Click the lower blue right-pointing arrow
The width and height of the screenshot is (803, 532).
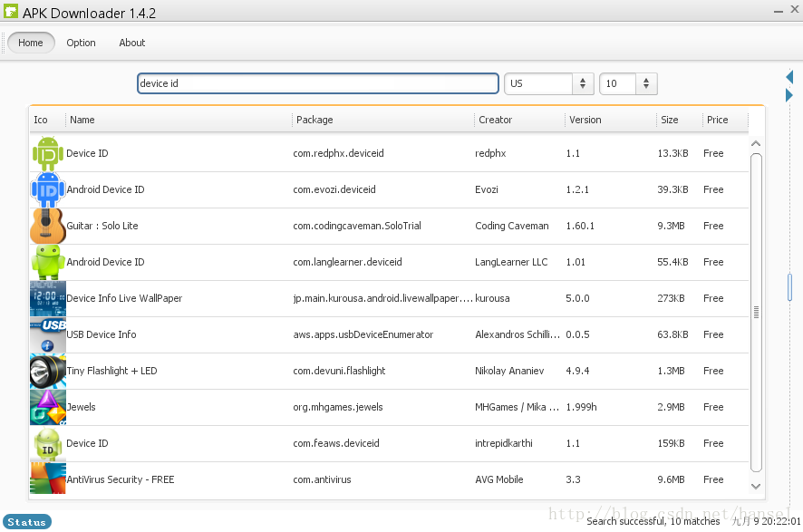point(789,95)
